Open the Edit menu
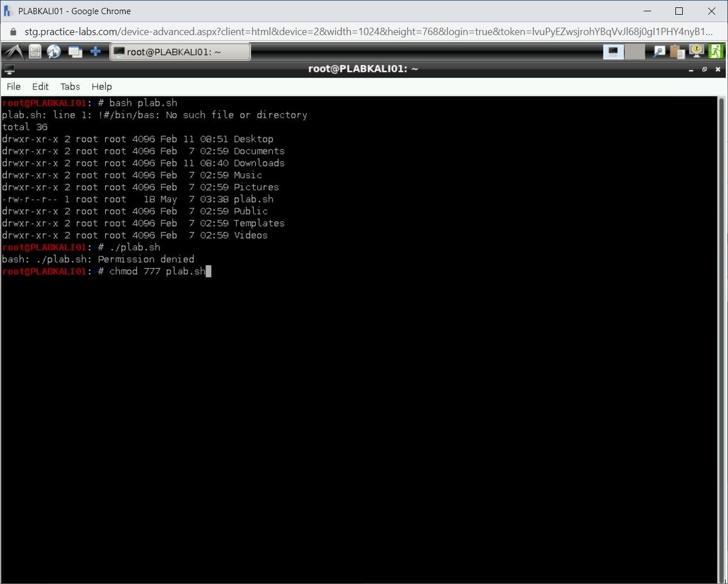The width and height of the screenshot is (728, 584). tap(40, 87)
